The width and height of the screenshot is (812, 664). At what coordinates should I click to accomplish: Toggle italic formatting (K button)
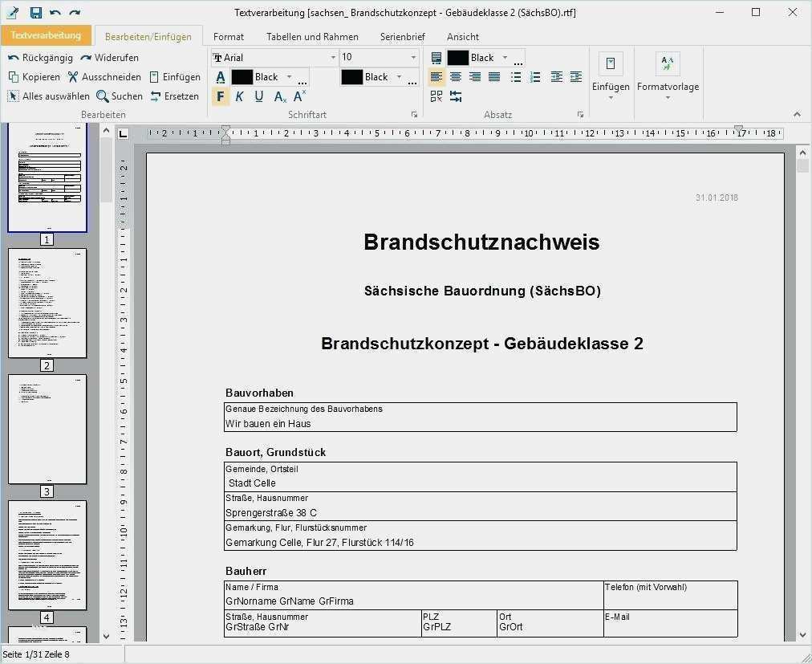239,96
